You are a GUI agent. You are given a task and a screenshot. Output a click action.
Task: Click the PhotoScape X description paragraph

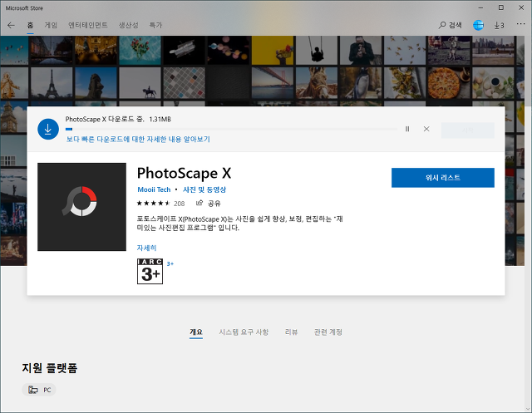point(239,223)
